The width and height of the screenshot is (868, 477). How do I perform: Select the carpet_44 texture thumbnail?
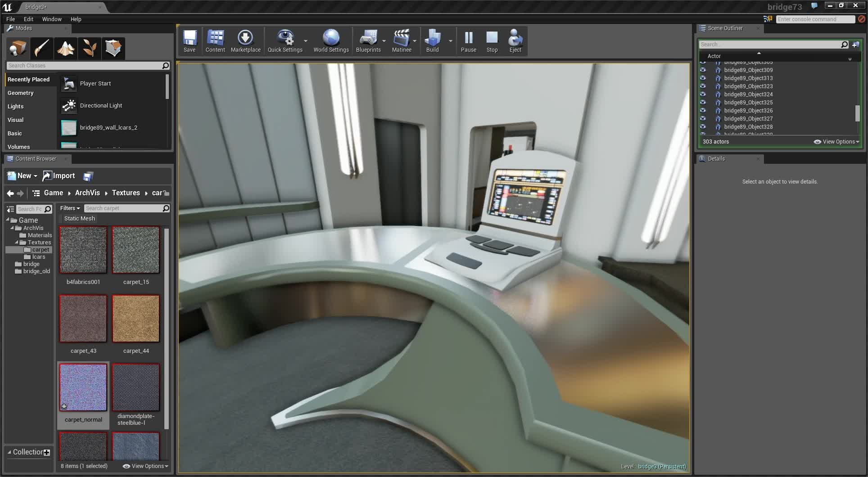136,319
